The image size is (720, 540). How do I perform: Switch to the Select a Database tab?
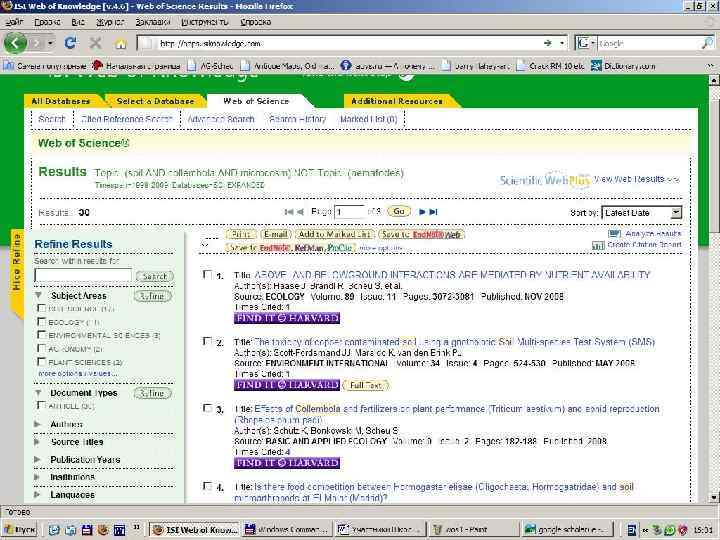coord(155,101)
